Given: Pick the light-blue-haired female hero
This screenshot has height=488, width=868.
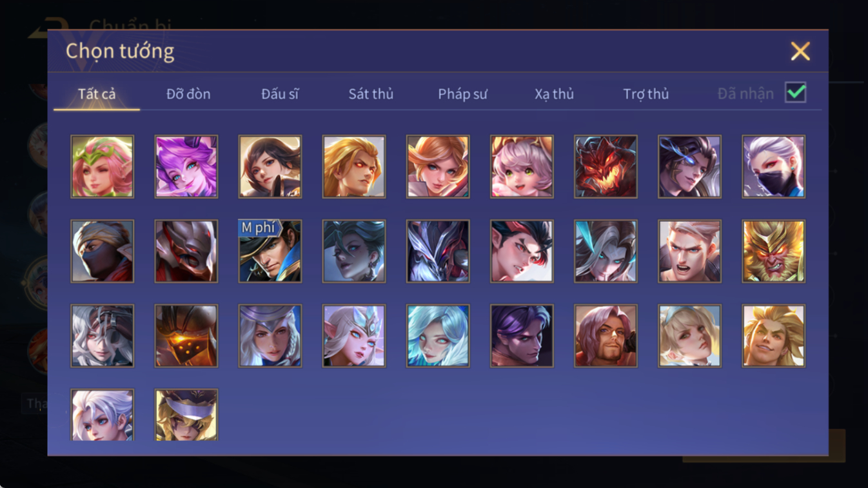Looking at the screenshot, I should point(438,336).
